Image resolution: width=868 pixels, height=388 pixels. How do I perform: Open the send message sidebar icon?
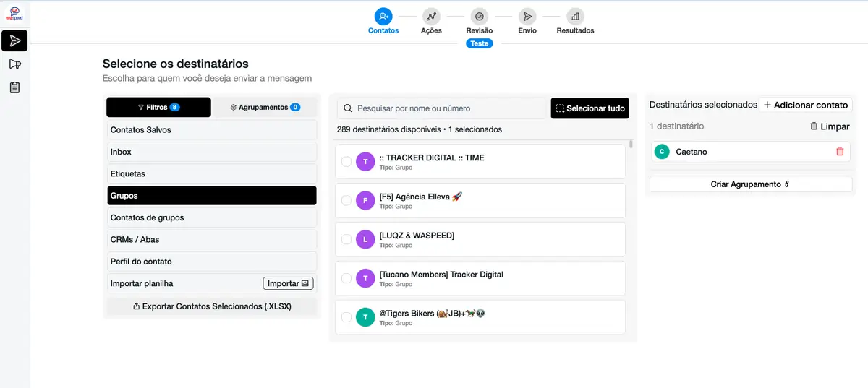(x=14, y=40)
